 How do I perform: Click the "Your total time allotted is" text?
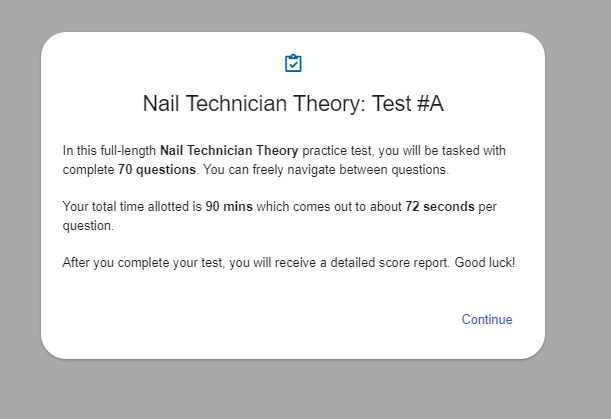132,207
